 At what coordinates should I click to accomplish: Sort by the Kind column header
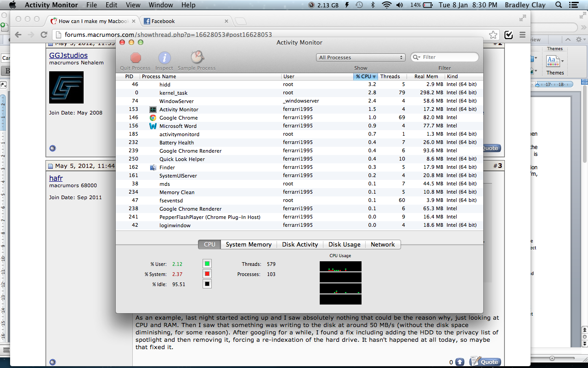pyautogui.click(x=464, y=76)
